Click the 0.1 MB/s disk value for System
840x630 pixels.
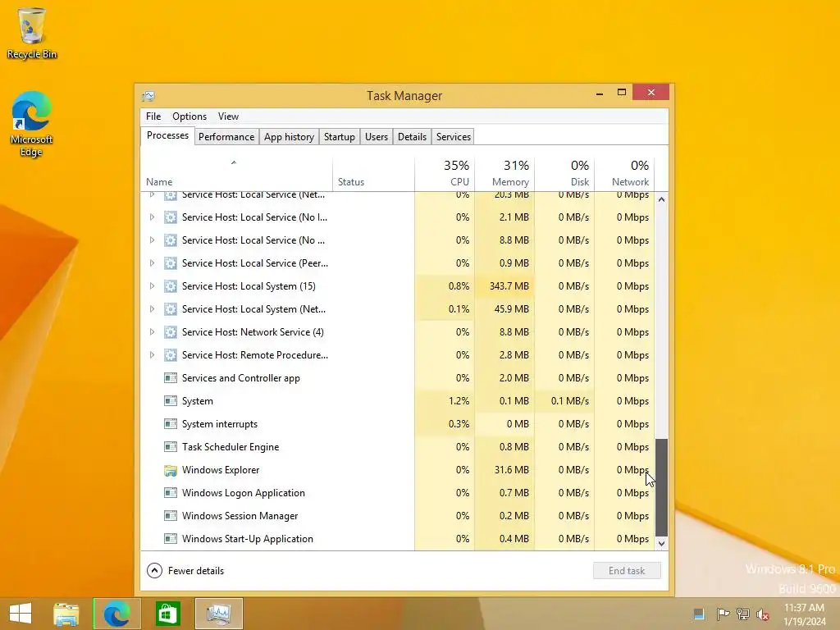(x=570, y=401)
